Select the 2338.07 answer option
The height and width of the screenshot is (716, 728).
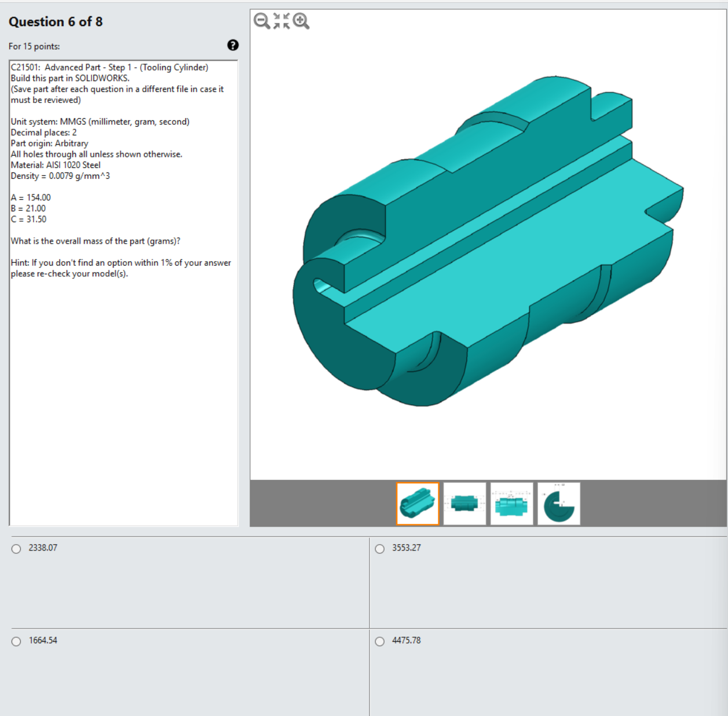point(16,549)
